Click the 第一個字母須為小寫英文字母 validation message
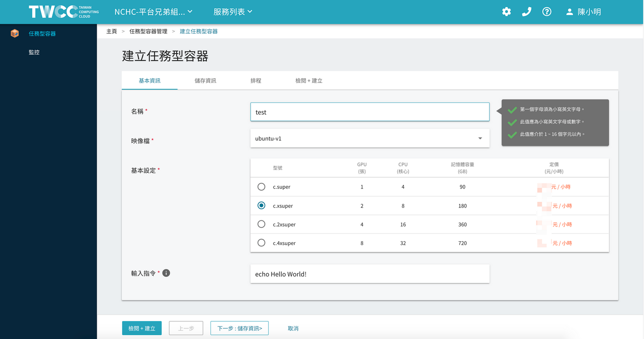Viewport: 644px width, 339px height. [552, 109]
